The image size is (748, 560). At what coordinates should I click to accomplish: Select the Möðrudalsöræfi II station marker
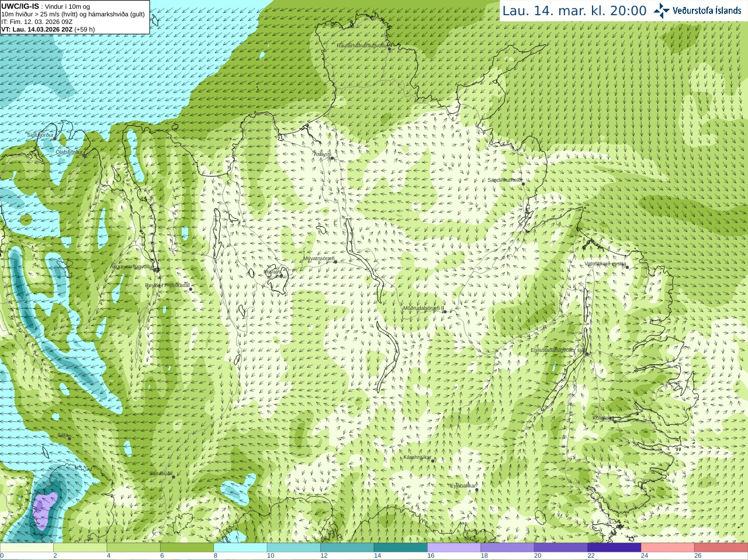tap(445, 312)
